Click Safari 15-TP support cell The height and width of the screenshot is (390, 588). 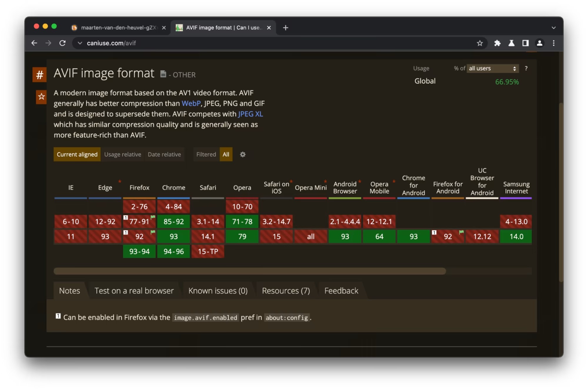coord(208,252)
